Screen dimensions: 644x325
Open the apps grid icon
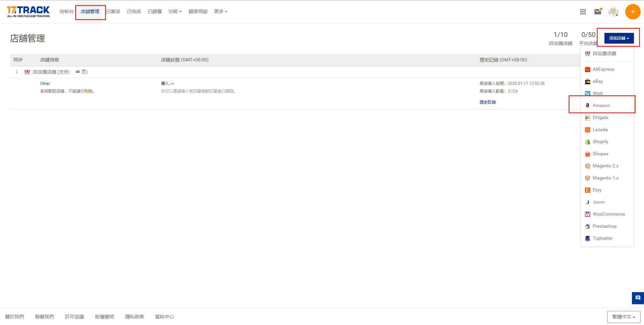(x=583, y=12)
